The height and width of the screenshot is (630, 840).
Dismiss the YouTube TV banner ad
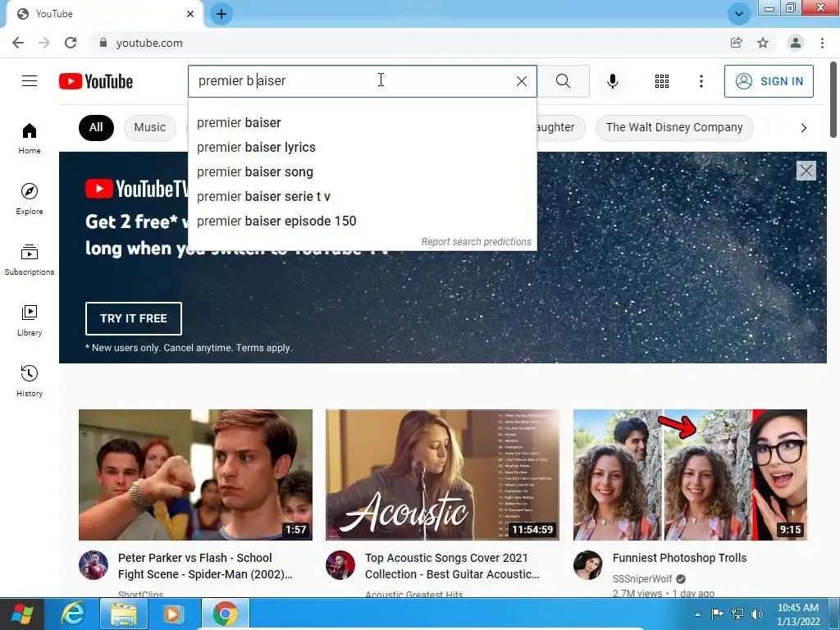(806, 171)
